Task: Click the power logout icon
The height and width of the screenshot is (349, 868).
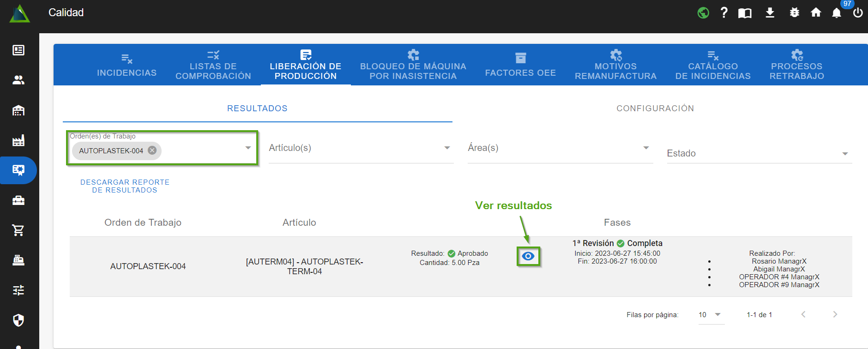Action: coord(857,13)
